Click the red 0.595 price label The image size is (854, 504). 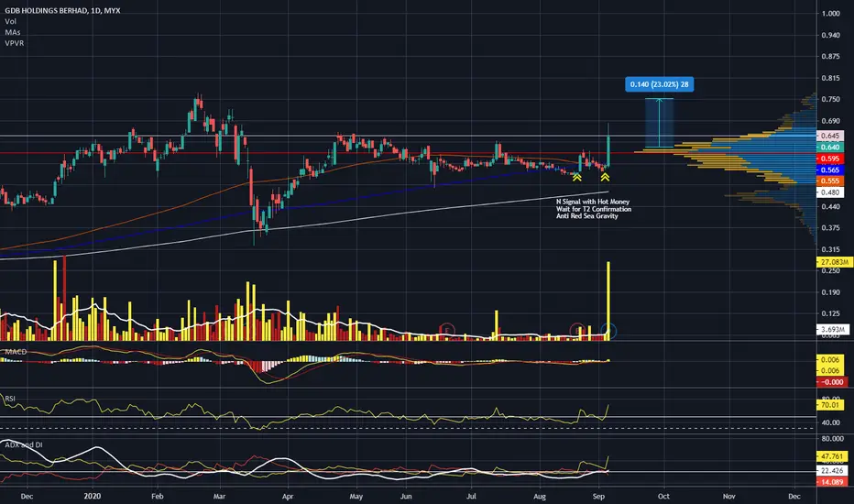tap(830, 159)
